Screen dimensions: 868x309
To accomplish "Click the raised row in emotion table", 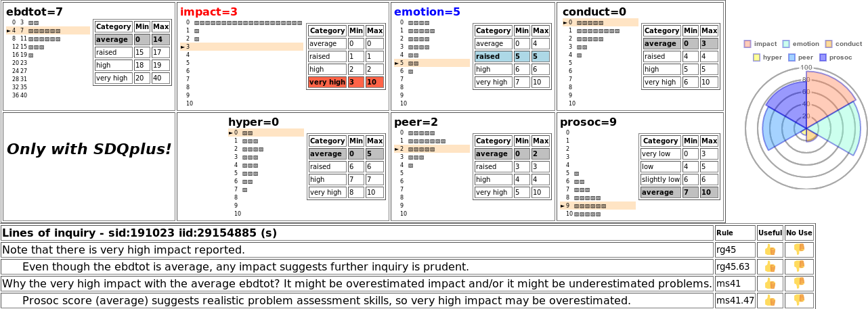I will pos(512,56).
